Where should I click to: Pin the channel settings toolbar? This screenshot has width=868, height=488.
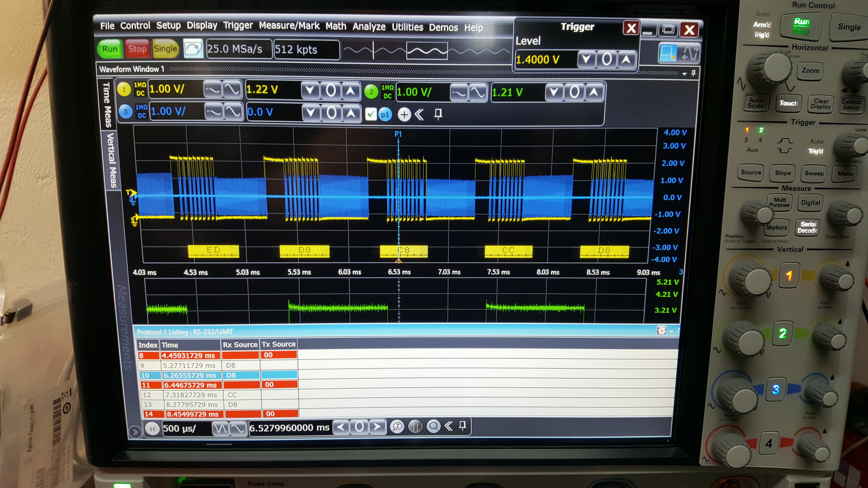point(438,114)
